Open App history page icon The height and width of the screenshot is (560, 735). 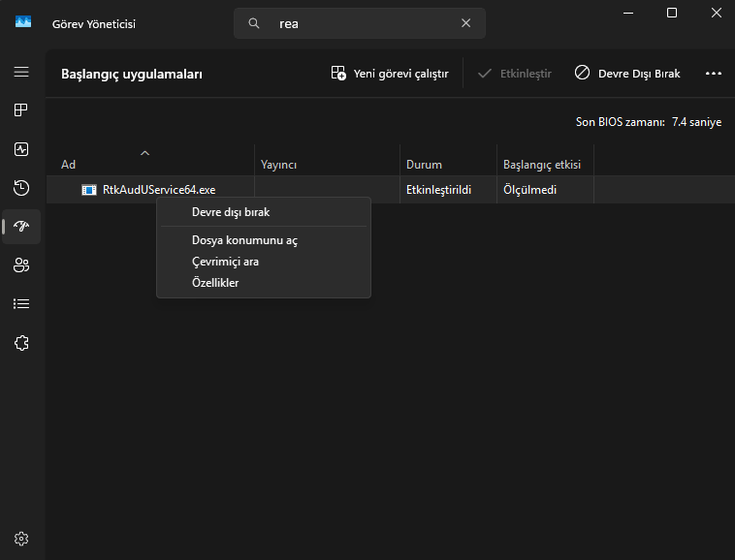21,188
